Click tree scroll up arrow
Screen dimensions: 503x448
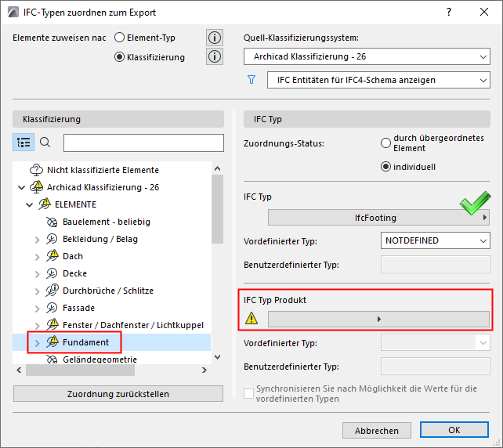coord(218,168)
